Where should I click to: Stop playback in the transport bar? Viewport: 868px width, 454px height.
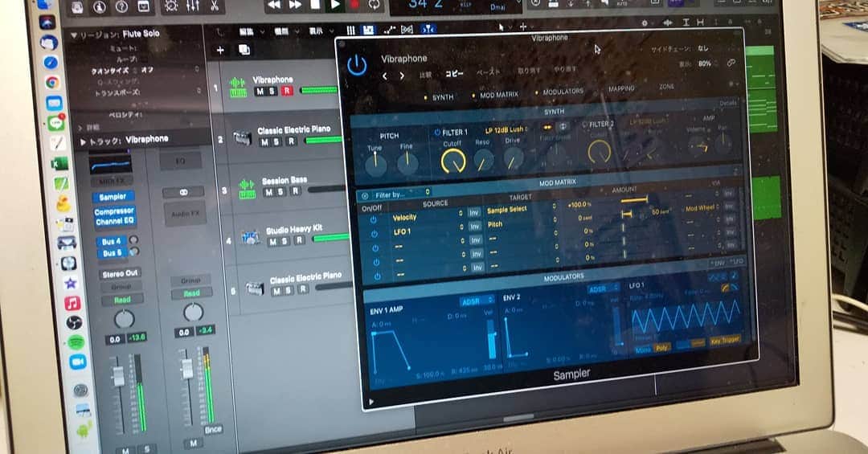point(315,5)
